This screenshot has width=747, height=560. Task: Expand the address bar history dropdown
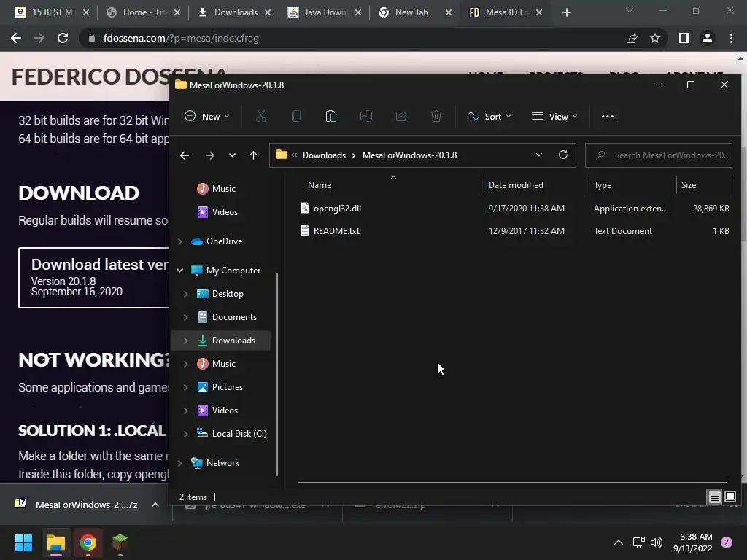(x=539, y=155)
